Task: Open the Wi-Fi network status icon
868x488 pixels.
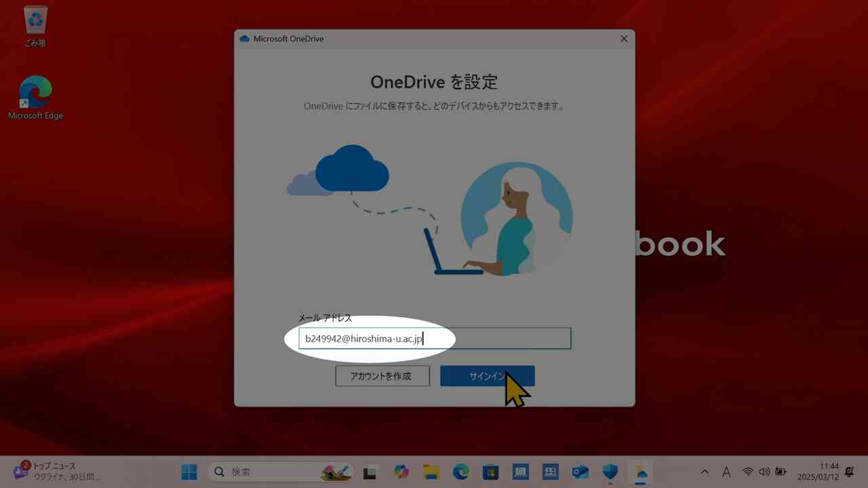Action: coord(748,471)
